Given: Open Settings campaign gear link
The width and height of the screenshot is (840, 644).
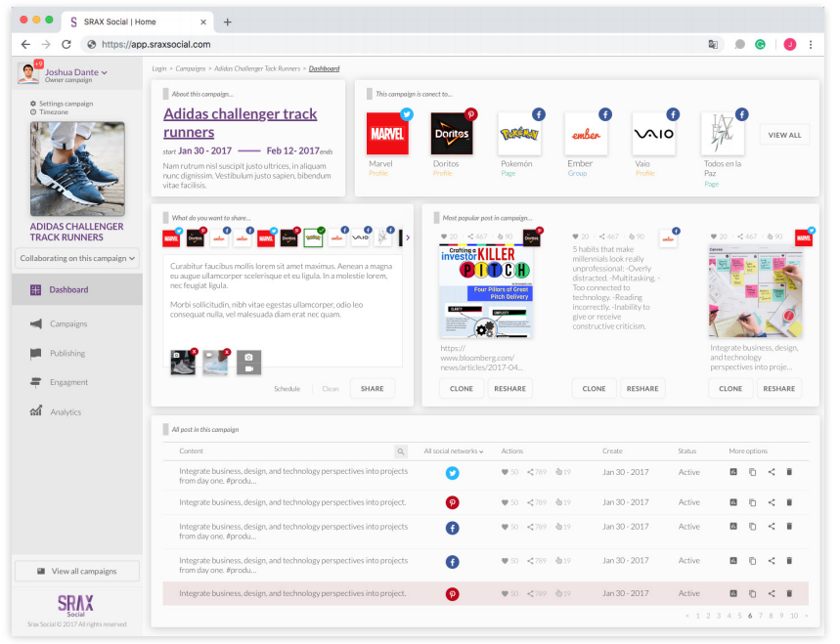Looking at the screenshot, I should (x=62, y=104).
